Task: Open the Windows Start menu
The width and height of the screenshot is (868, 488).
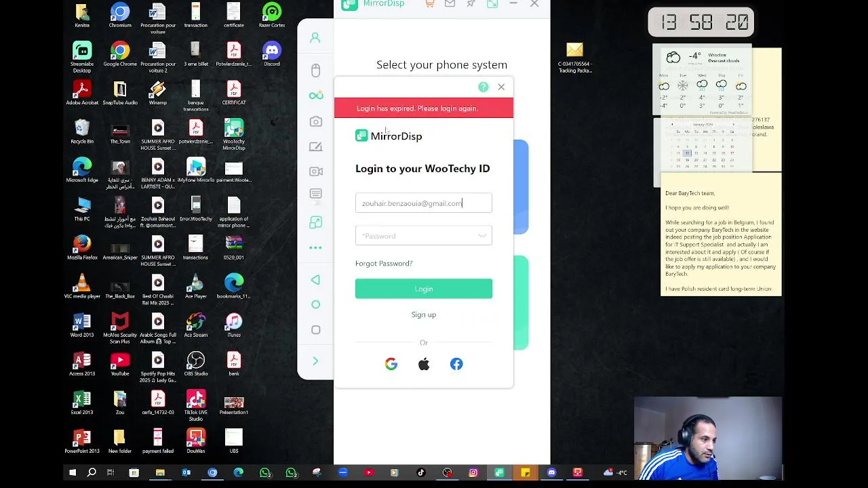Action: pos(73,472)
